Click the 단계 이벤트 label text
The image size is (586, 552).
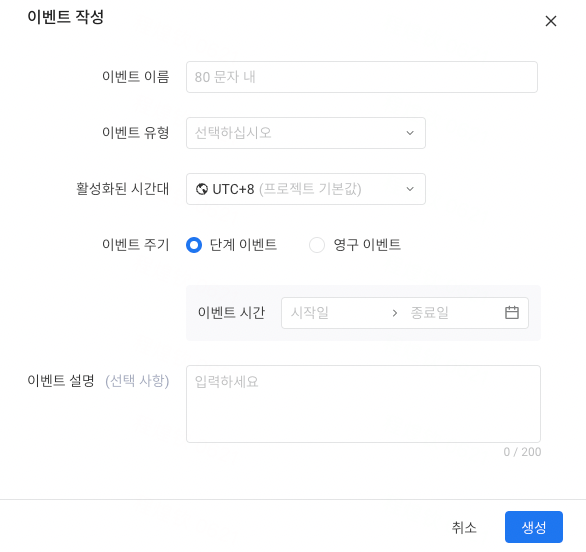click(243, 245)
